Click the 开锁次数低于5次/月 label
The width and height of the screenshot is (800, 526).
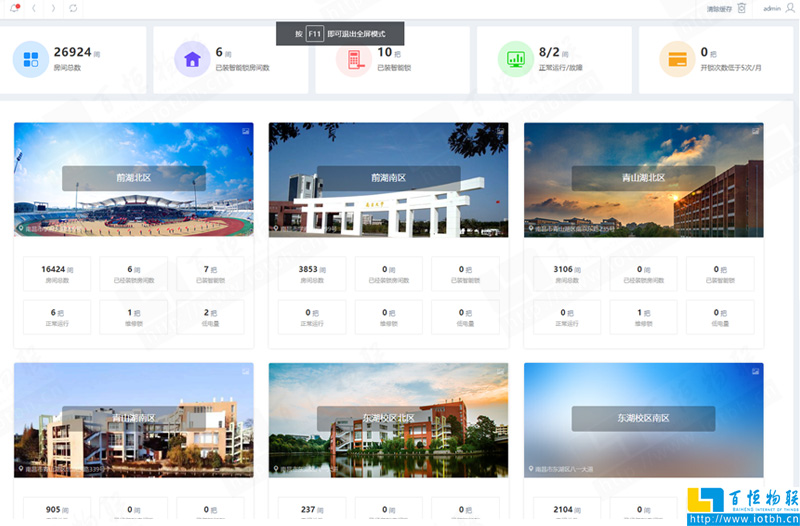[x=731, y=68]
